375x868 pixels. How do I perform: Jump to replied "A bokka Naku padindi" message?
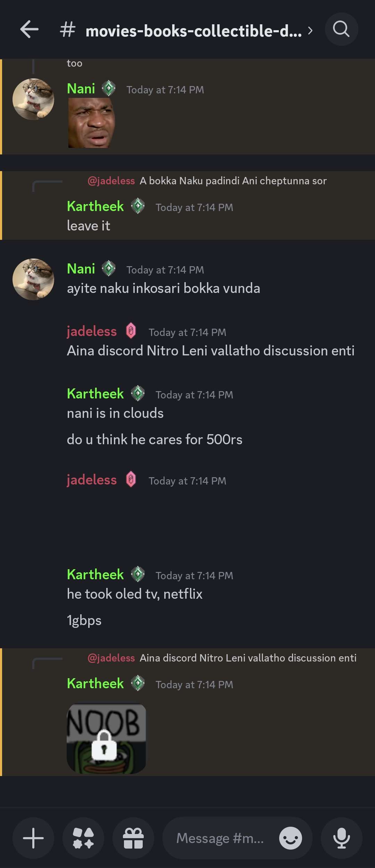click(x=233, y=181)
